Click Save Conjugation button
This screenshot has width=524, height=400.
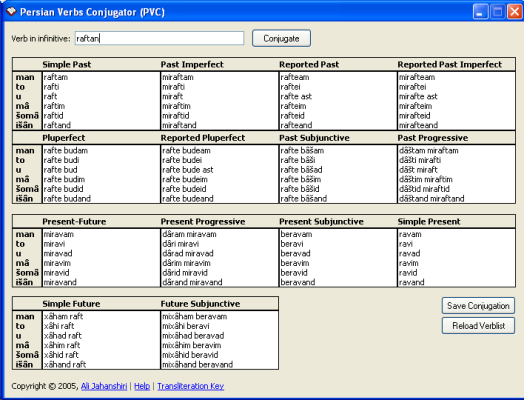point(478,306)
